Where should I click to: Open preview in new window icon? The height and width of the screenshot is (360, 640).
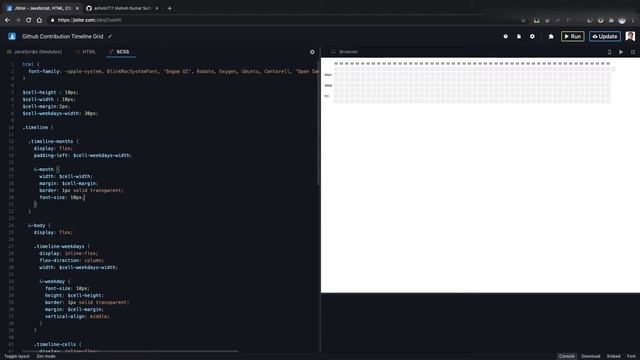(633, 52)
